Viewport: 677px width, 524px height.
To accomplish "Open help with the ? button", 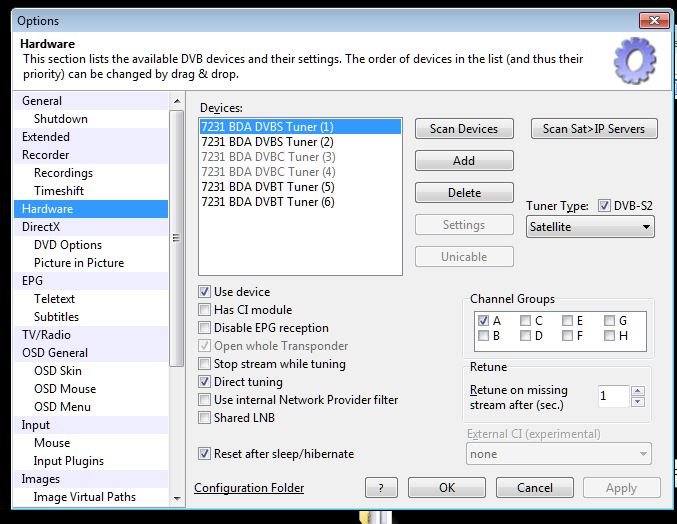I will (x=381, y=488).
